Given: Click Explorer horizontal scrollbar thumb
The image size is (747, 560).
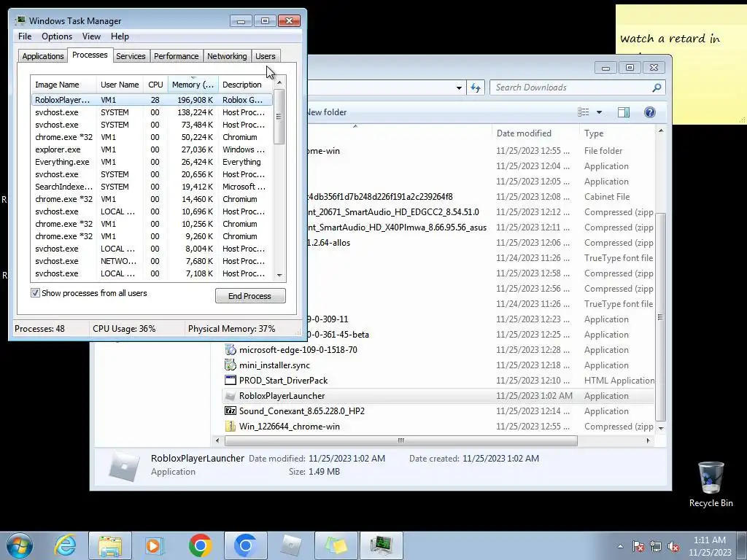Looking at the screenshot, I should [400, 440].
